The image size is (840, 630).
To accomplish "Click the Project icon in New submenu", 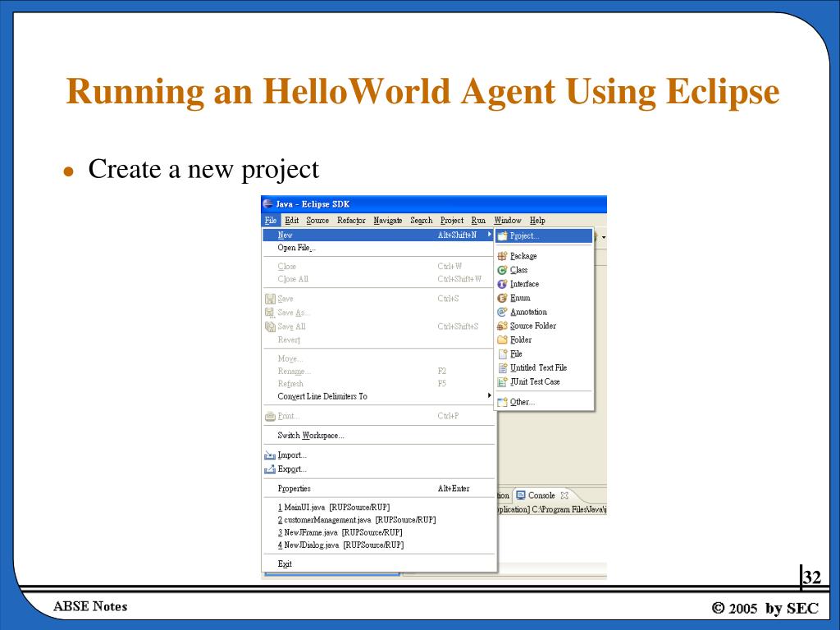I will (502, 235).
